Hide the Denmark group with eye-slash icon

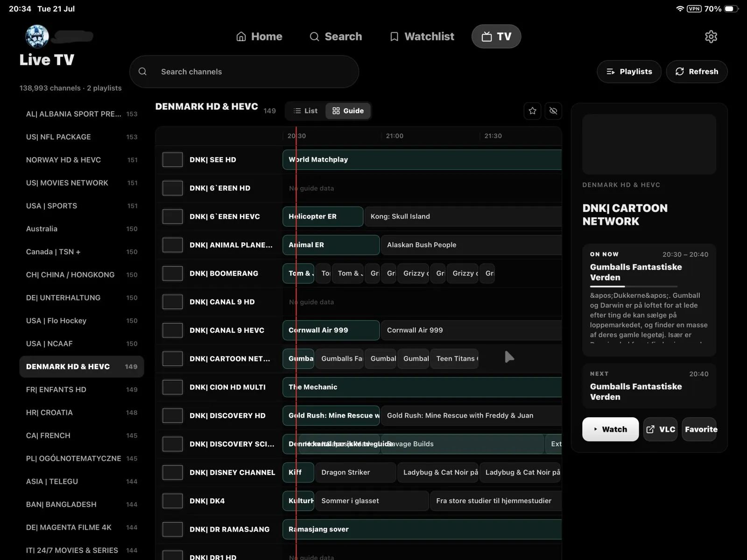(x=553, y=111)
